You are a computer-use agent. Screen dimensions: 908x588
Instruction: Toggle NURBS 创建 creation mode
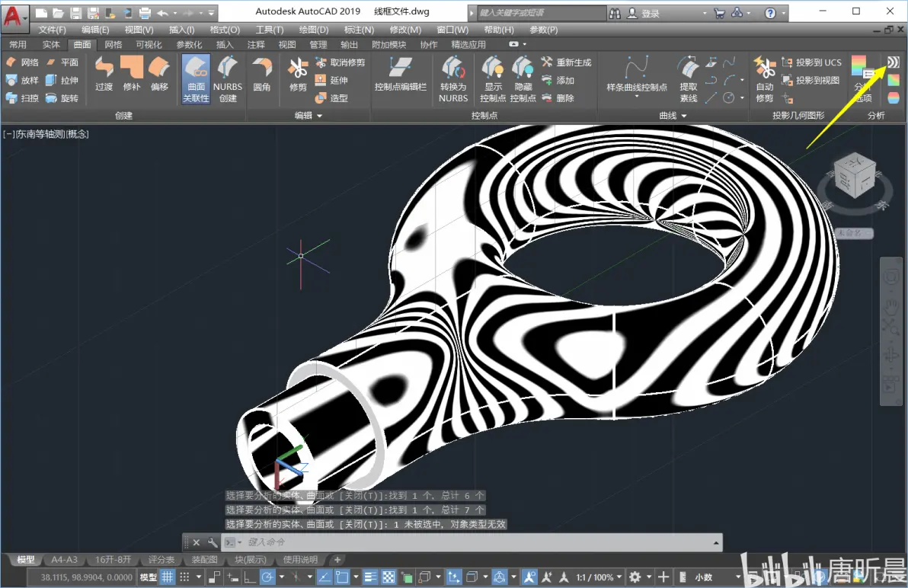(228, 79)
